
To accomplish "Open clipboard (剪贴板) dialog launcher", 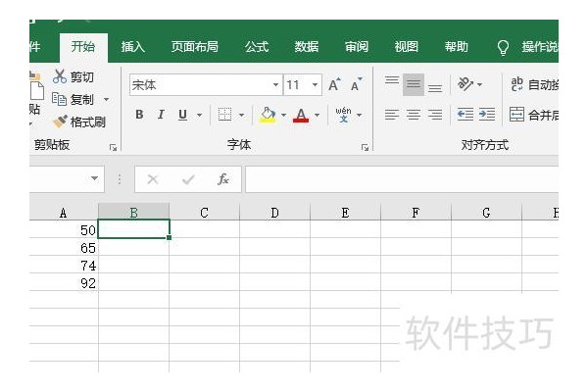I will tap(113, 147).
